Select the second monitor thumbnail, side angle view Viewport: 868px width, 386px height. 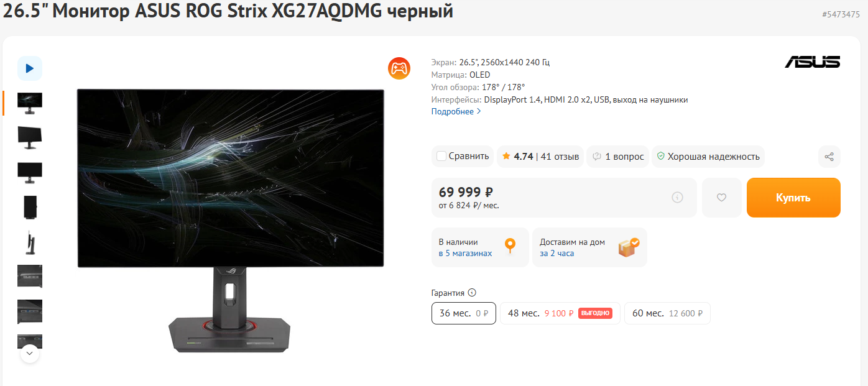(x=30, y=137)
